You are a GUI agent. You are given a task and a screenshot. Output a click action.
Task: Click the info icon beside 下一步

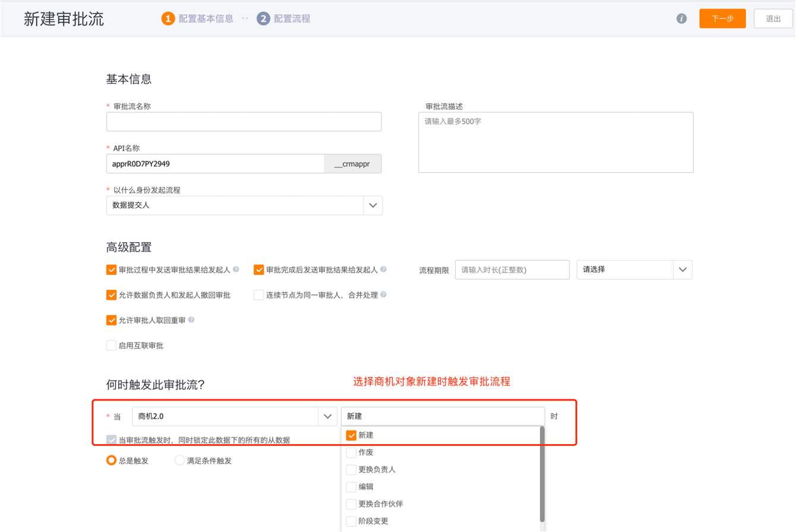681,19
